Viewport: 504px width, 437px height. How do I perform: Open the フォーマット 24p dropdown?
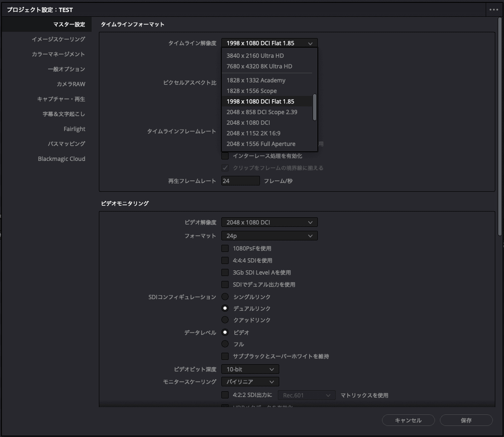click(269, 236)
